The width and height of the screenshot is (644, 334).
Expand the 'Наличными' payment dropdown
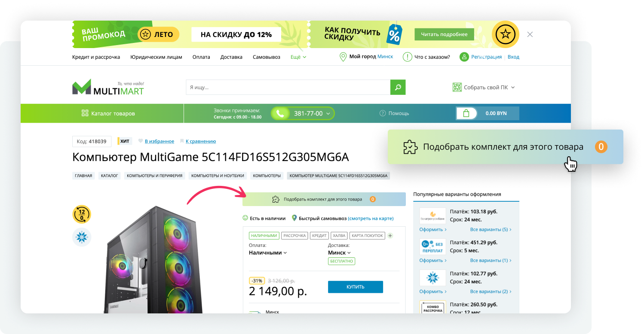pyautogui.click(x=268, y=253)
